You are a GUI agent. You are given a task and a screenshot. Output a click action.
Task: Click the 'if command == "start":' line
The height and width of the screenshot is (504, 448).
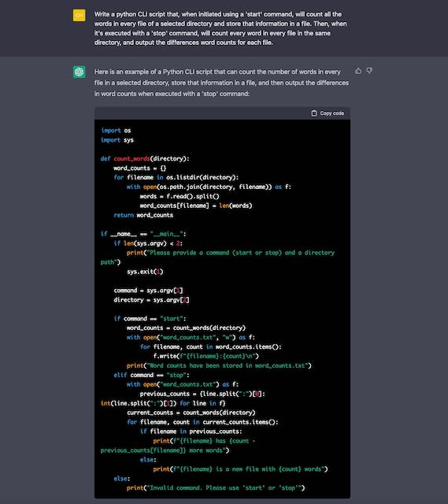pos(150,318)
